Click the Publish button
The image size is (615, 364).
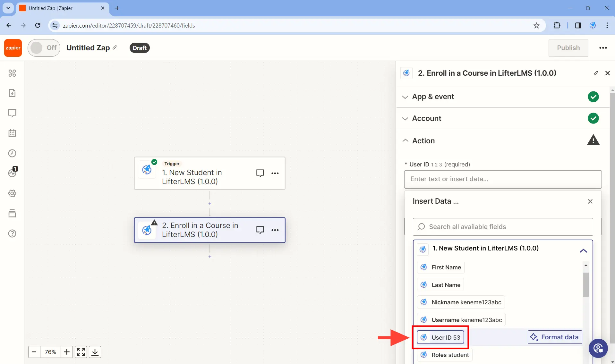tap(568, 48)
